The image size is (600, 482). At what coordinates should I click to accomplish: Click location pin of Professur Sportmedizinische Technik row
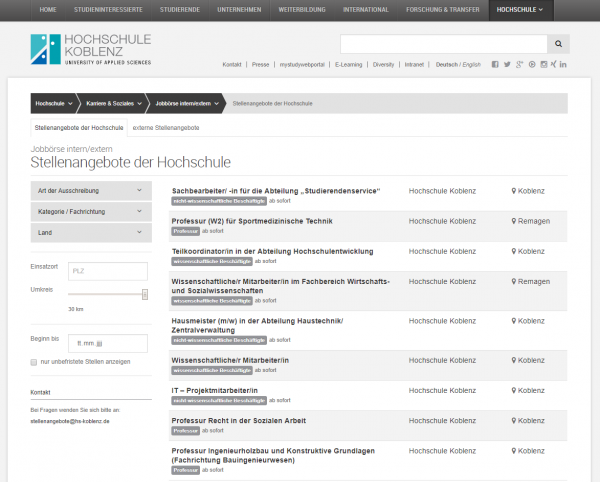(514, 221)
